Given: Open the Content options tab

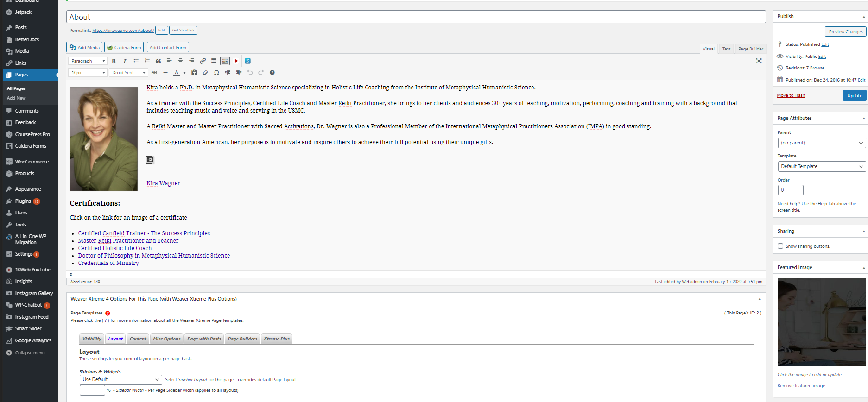Looking at the screenshot, I should click(138, 339).
